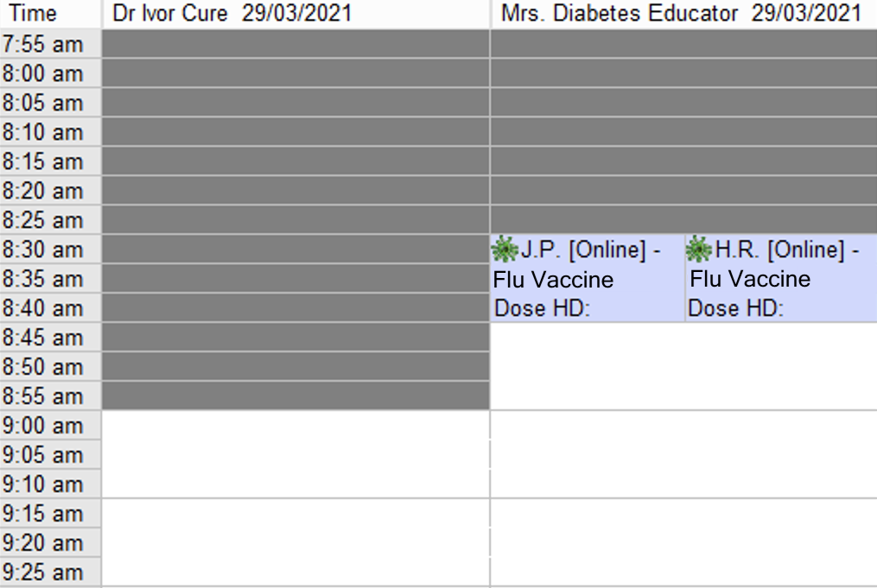Click blocked 8:50 am slot for Dr Ivor Cure
The image size is (877, 588).
pyautogui.click(x=296, y=367)
